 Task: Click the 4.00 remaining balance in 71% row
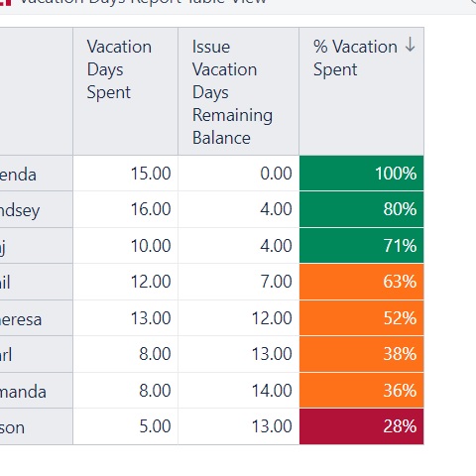tap(239, 246)
